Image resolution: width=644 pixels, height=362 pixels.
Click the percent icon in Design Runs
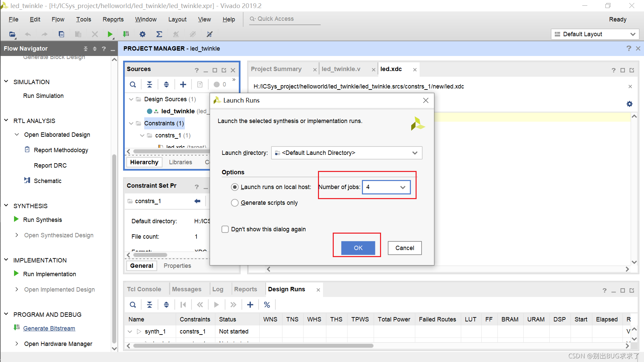pyautogui.click(x=267, y=305)
